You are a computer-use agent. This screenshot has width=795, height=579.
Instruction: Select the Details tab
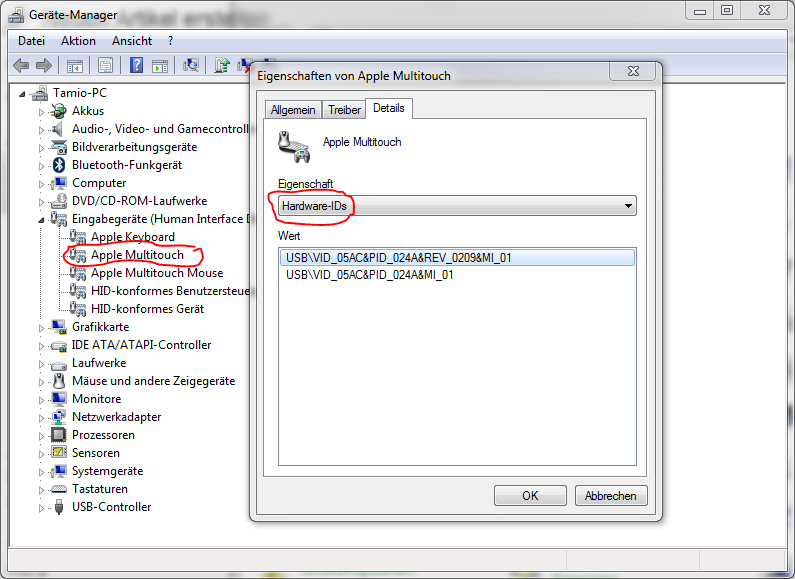pos(389,108)
